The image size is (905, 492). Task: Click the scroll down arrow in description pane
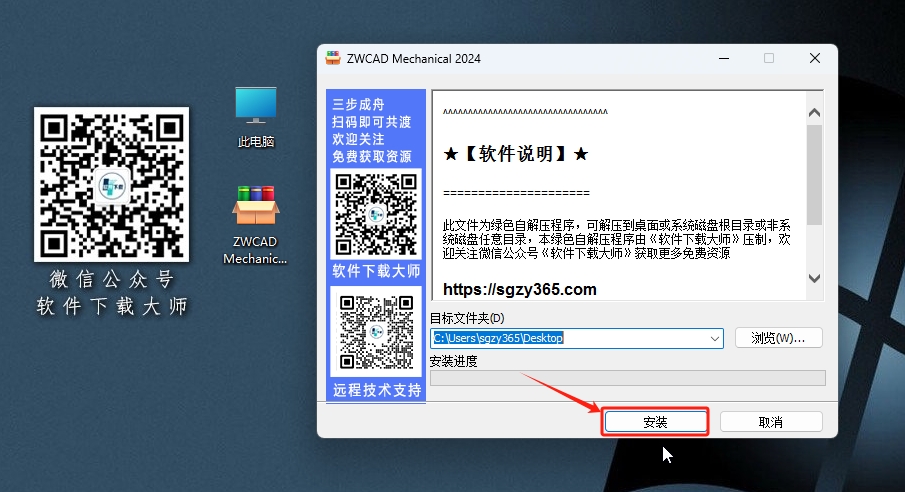click(814, 278)
